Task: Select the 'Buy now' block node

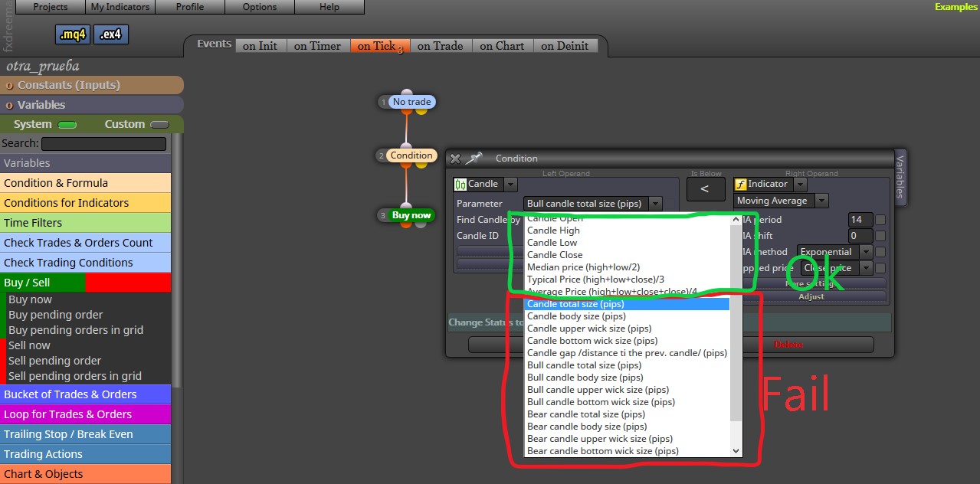Action: (x=411, y=215)
